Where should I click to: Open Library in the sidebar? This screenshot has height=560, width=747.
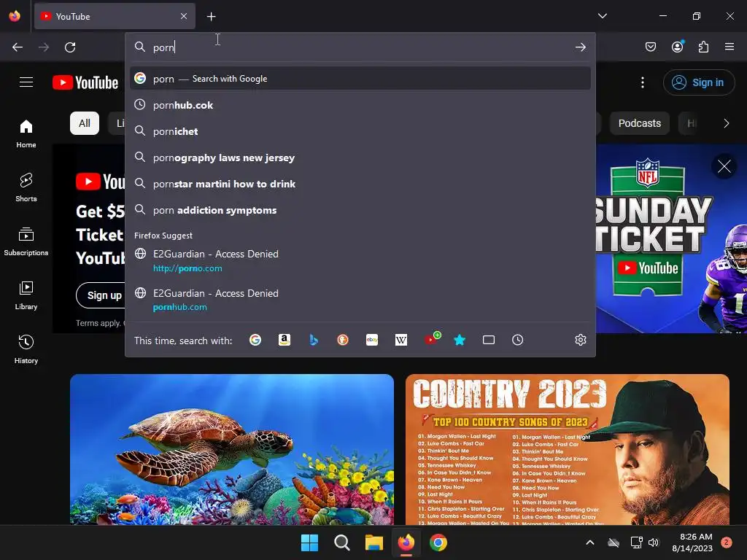[x=26, y=296]
